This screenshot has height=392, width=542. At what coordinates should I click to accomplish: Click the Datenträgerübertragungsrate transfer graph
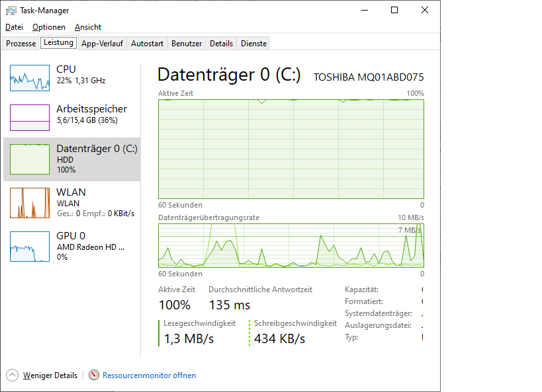[291, 245]
